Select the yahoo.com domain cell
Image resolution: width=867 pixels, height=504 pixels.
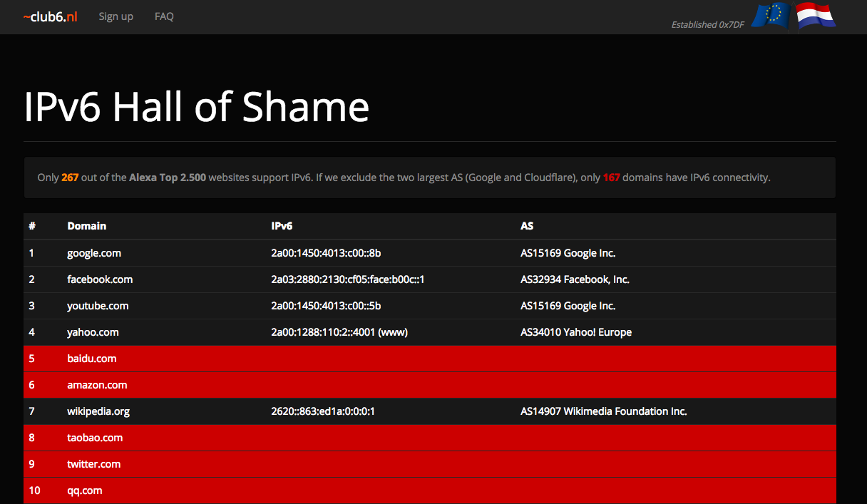[x=93, y=332]
